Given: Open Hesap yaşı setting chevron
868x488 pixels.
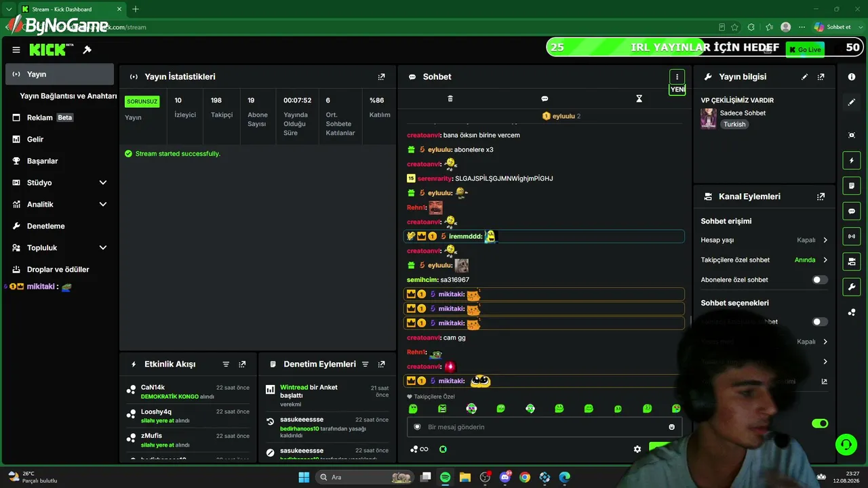Looking at the screenshot, I should click(825, 240).
